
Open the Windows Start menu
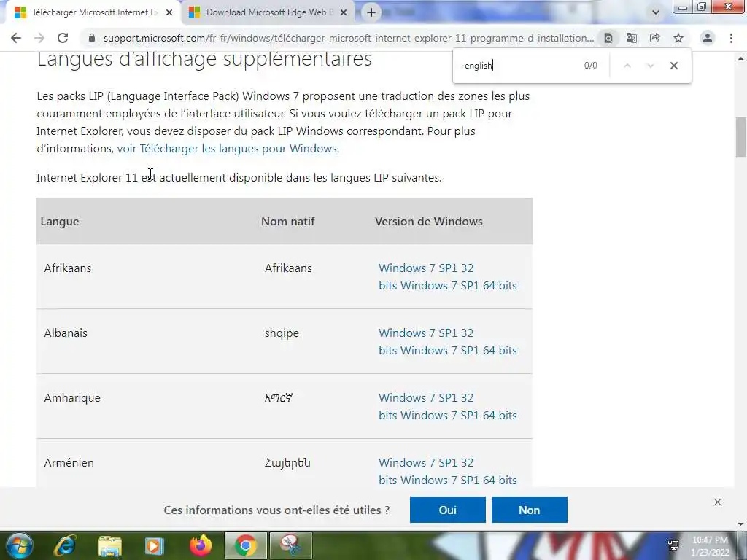20,545
